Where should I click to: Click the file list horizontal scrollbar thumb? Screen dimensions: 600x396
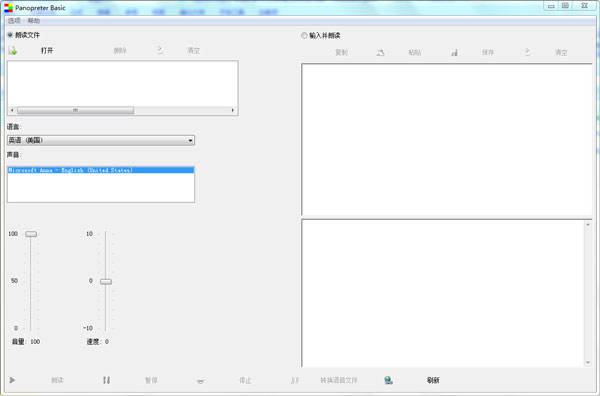click(x=75, y=110)
